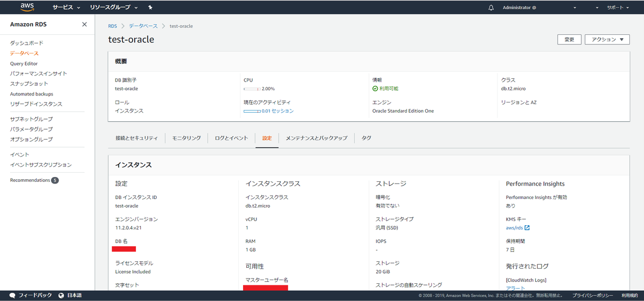Click the 7 日 retention period value
Viewport: 644px width, 301px height.
pyautogui.click(x=510, y=249)
